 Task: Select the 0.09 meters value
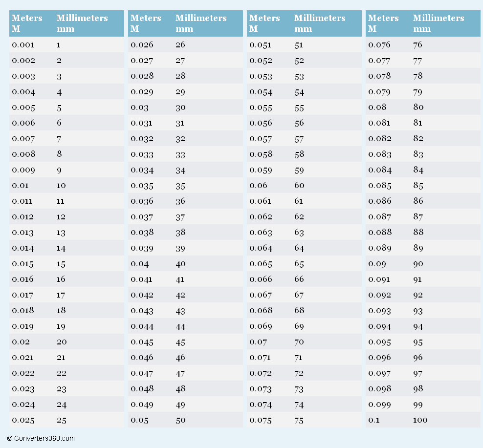pos(377,264)
